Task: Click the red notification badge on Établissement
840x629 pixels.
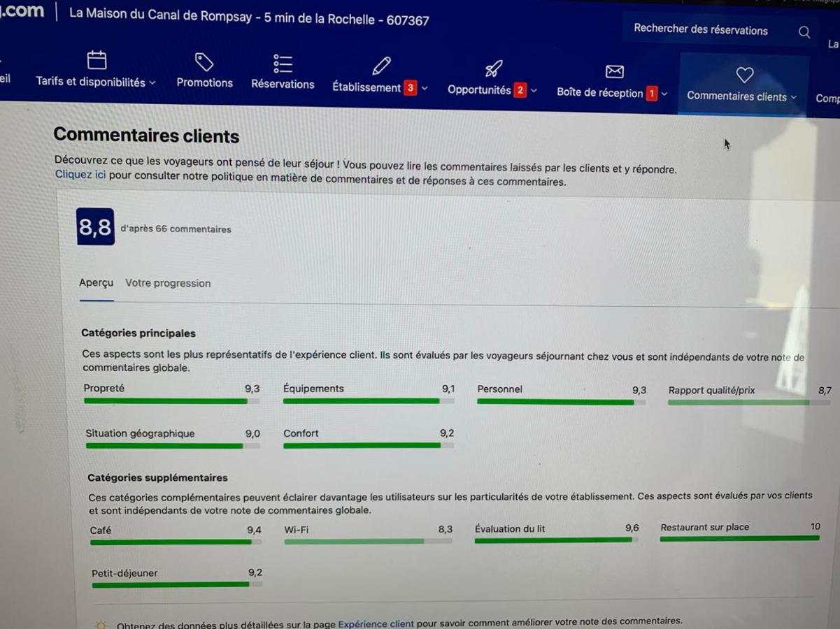Action: point(411,88)
